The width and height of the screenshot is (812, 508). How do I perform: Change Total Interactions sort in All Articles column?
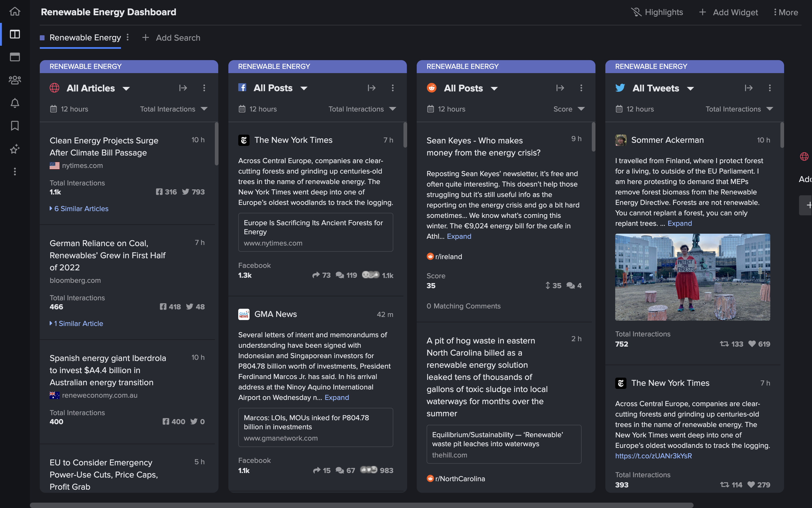click(174, 109)
